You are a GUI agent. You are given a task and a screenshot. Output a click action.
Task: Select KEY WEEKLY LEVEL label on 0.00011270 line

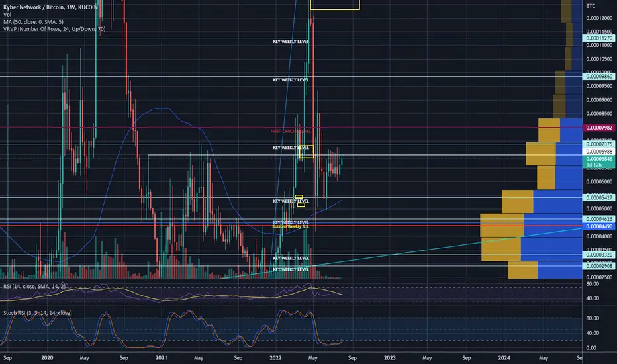click(x=291, y=42)
